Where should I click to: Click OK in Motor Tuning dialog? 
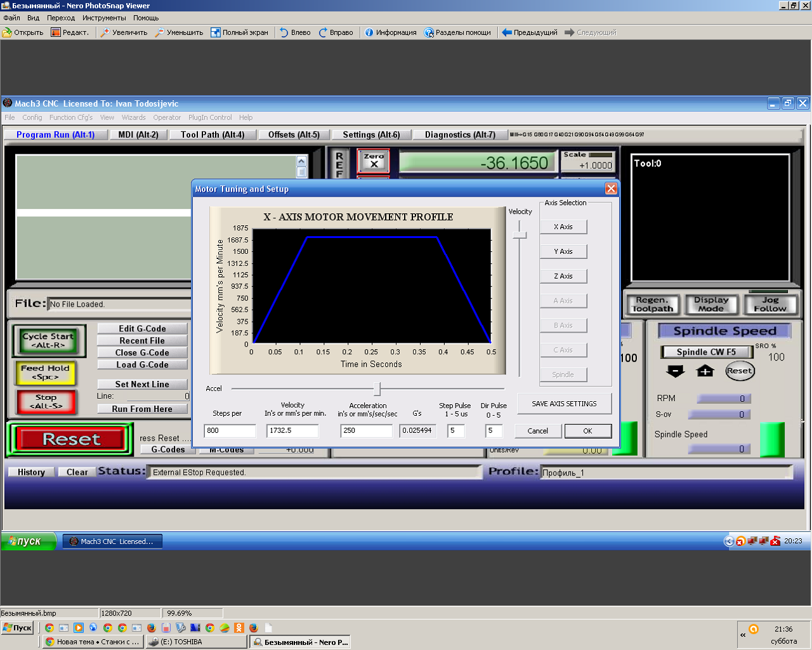tap(588, 431)
